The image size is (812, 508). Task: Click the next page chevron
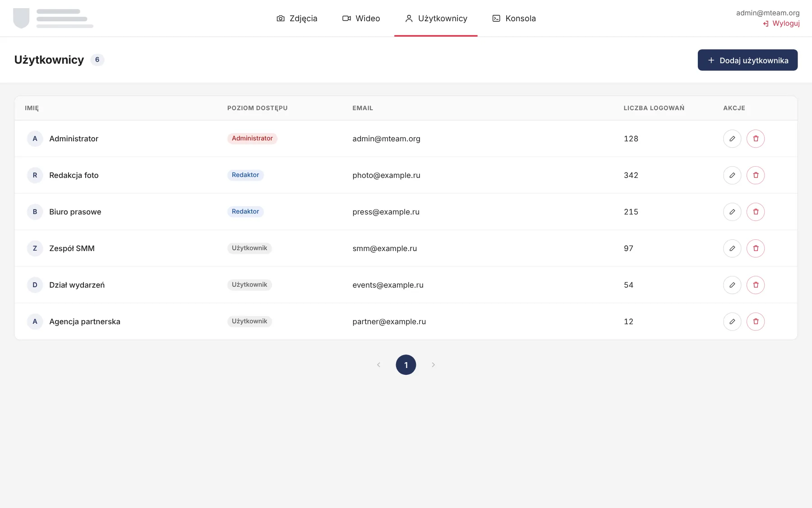(x=433, y=365)
